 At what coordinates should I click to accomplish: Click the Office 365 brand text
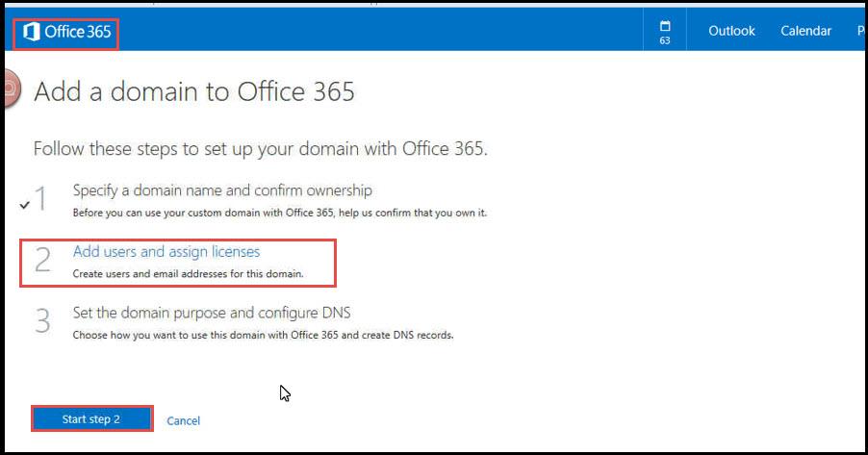(x=78, y=32)
